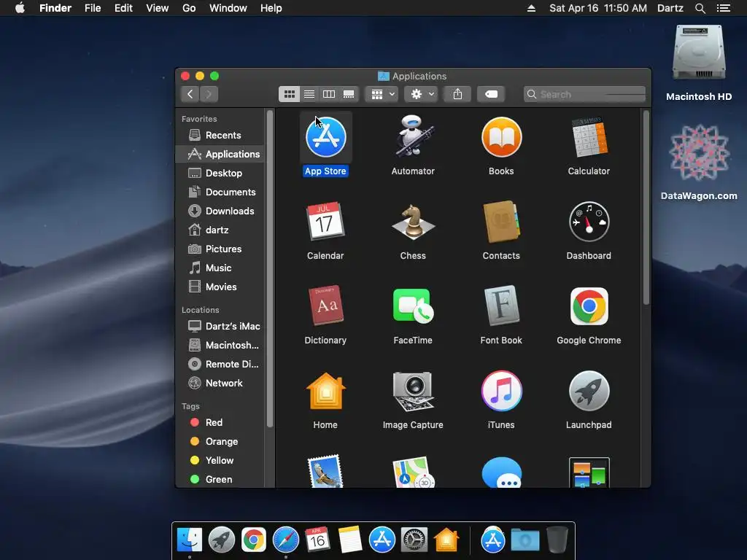This screenshot has height=560, width=747.
Task: Open Music in the sidebar
Action: coord(220,268)
